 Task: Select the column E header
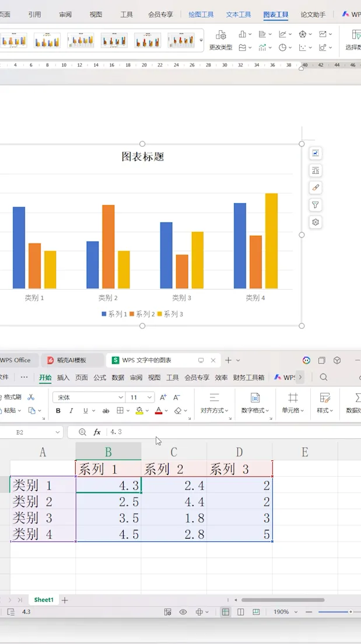(x=304, y=452)
